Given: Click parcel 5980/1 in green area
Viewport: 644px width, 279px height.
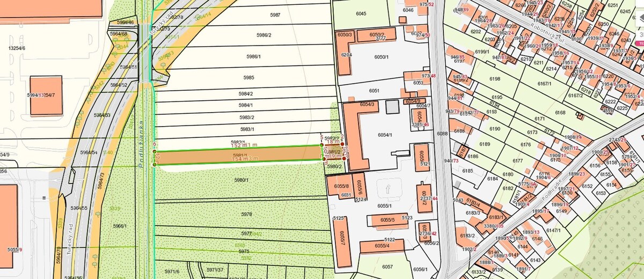Looking at the screenshot, I should [x=240, y=180].
